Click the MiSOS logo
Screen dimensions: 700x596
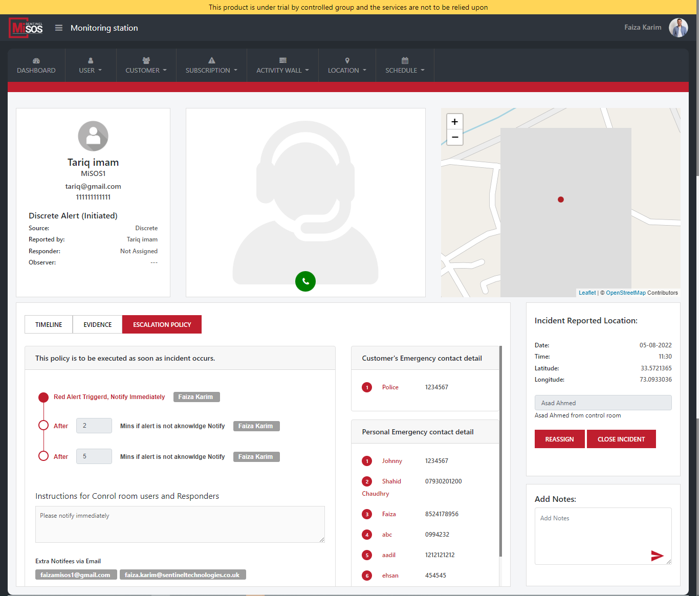tap(26, 28)
